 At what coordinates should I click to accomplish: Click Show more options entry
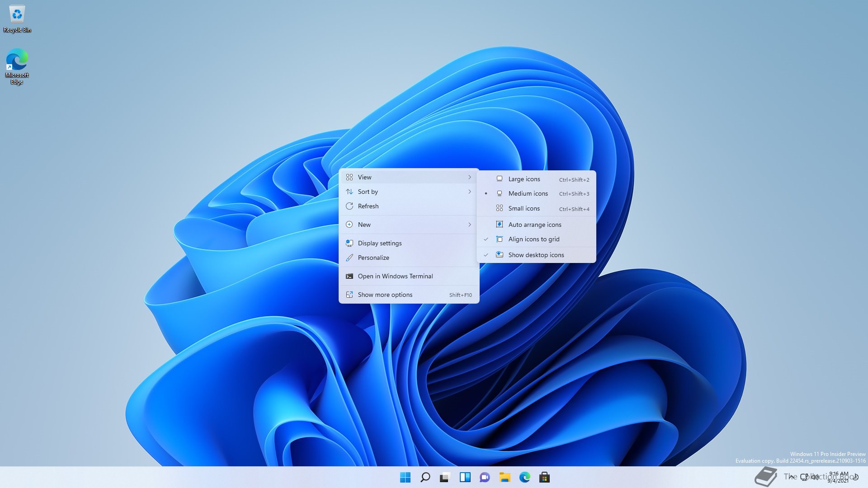385,295
